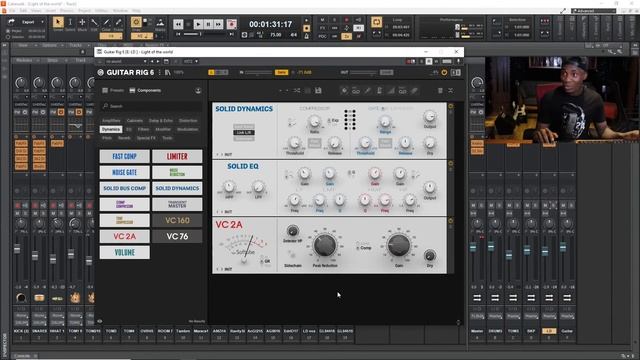The height and width of the screenshot is (360, 640).
Task: Select the Move tool in Cakewalk toolbar
Action: [x=82, y=23]
